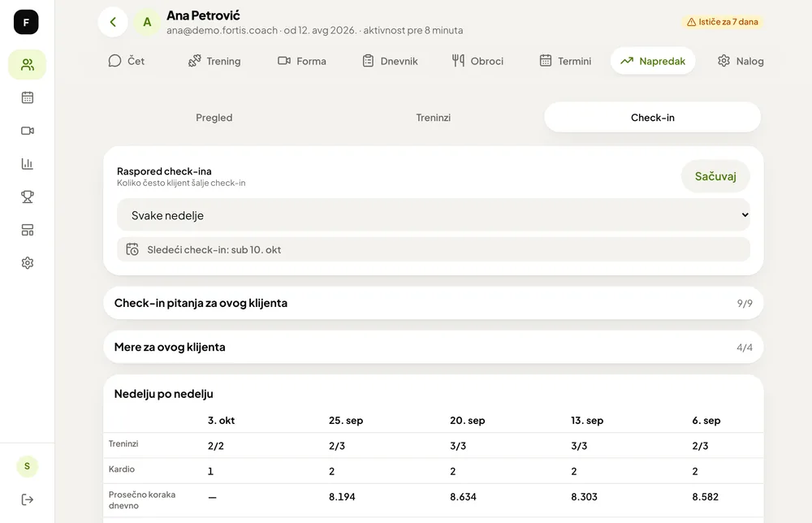Open the Forma tab

point(302,61)
